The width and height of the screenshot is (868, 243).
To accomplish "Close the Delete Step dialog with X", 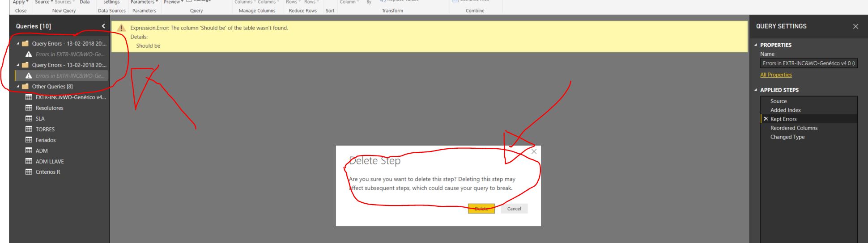I will tap(533, 151).
